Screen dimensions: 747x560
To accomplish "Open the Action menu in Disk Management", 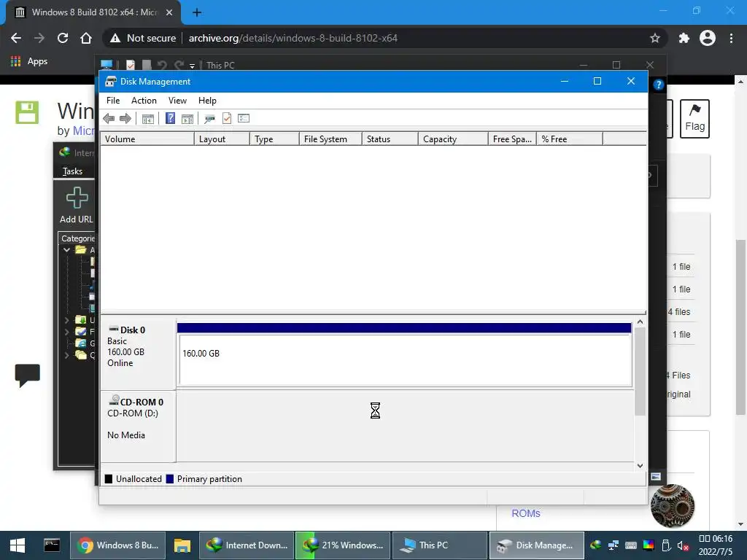I will click(144, 101).
